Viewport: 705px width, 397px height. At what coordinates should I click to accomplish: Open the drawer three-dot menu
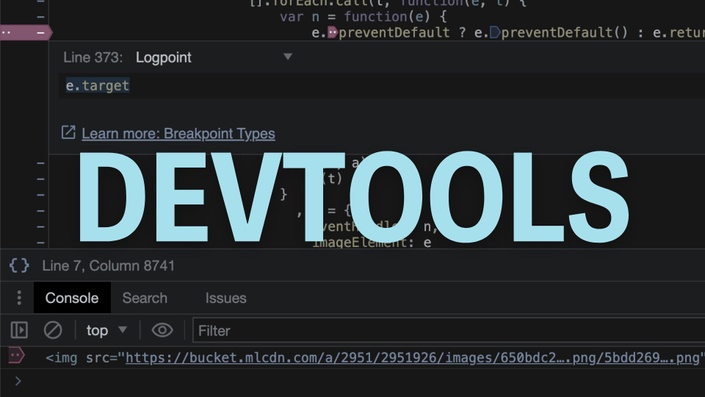[x=19, y=298]
